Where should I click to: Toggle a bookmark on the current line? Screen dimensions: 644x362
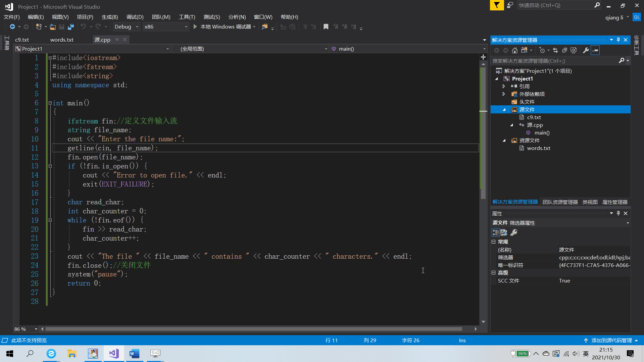pos(326,27)
